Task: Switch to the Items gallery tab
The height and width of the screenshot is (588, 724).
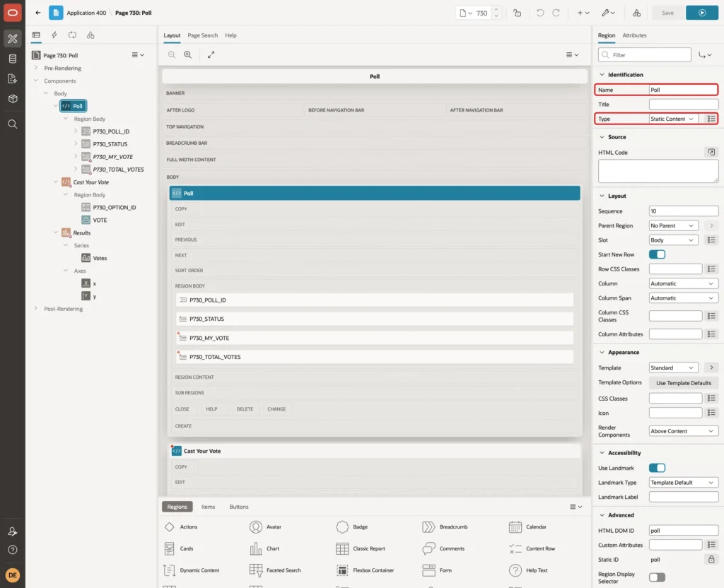Action: (209, 507)
